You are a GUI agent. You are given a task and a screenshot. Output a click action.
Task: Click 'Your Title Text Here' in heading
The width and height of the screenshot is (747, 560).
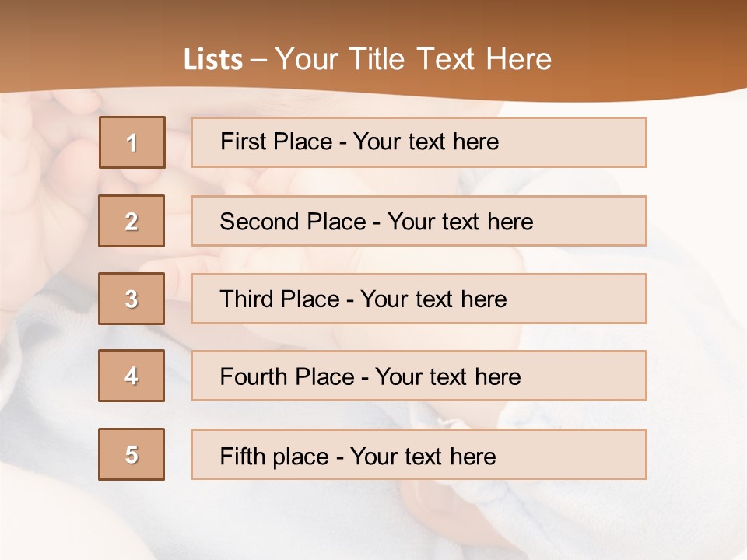coord(413,59)
